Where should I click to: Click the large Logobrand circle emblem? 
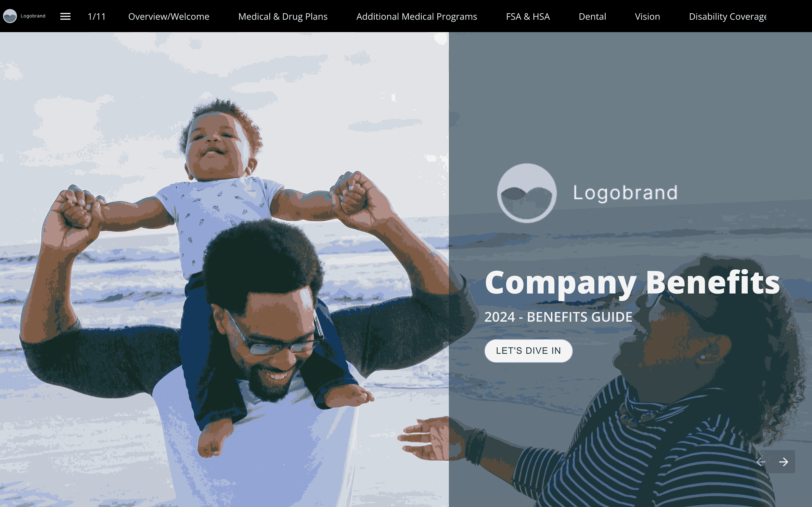(x=526, y=193)
